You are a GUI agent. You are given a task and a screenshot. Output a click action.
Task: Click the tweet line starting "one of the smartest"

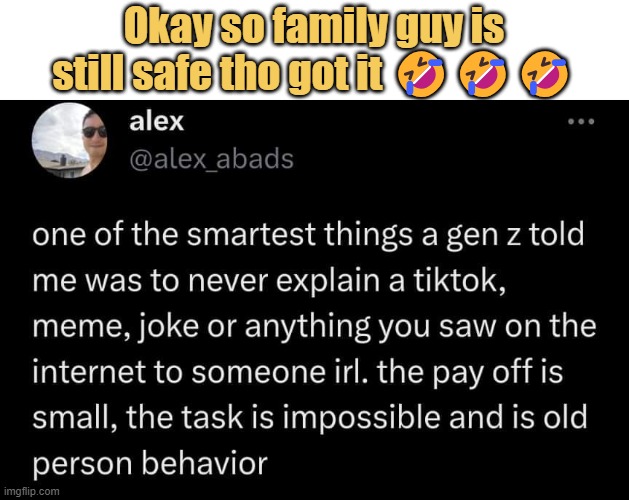pos(308,235)
